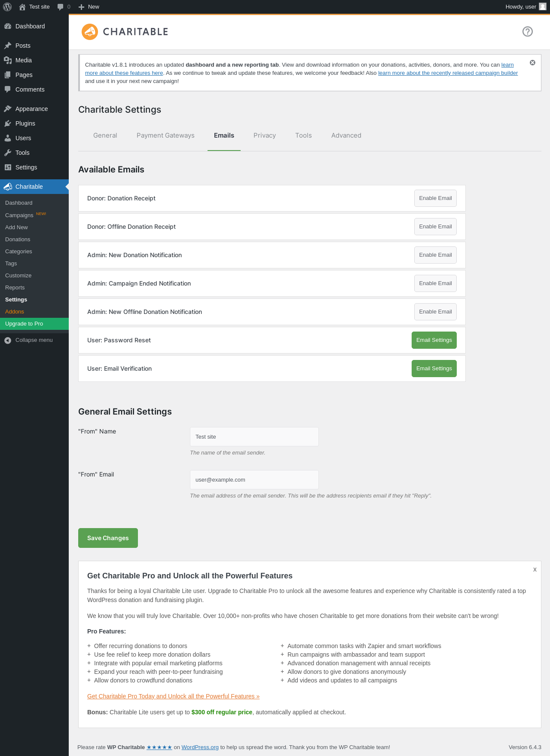
Task: Open the settings Tools tab
Action: pyautogui.click(x=303, y=135)
